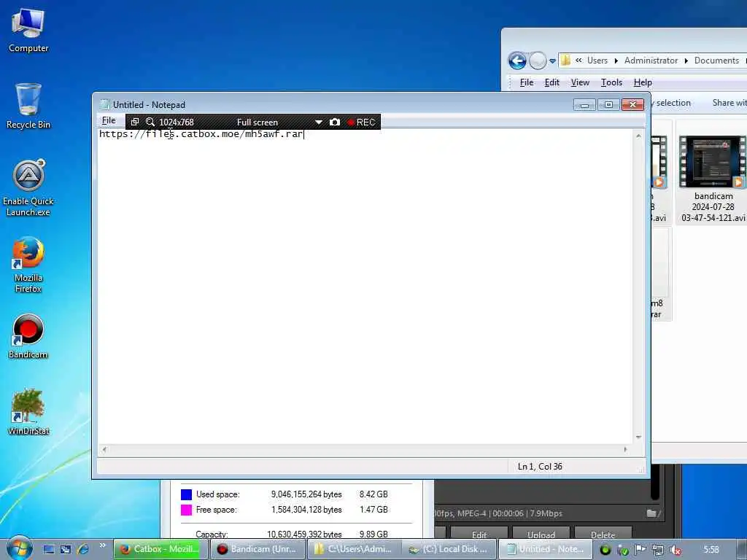Screen dimensions: 747x560
Task: Click the muted volume tray icon
Action: (675, 550)
